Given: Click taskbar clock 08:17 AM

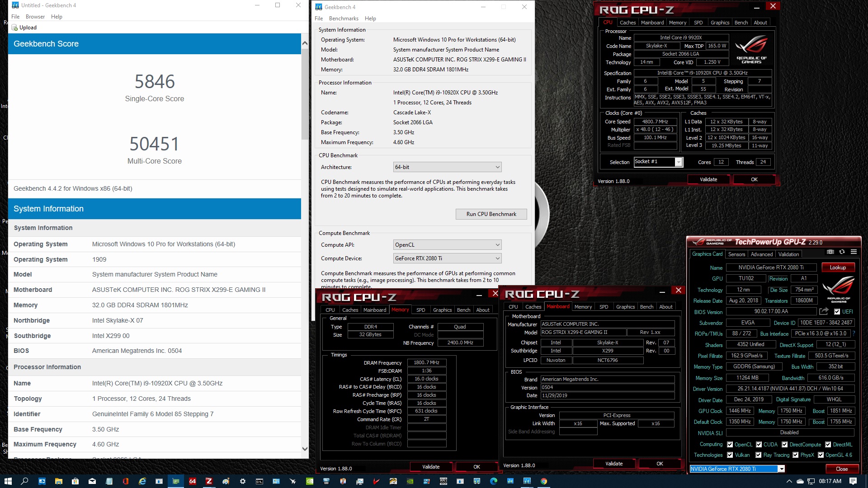Looking at the screenshot, I should pyautogui.click(x=830, y=481).
